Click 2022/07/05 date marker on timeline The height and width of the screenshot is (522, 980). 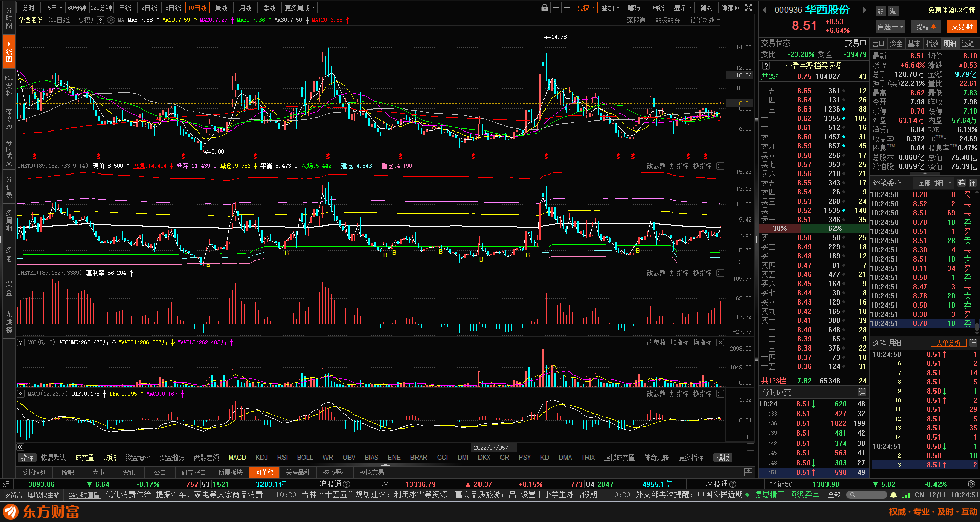tap(494, 447)
